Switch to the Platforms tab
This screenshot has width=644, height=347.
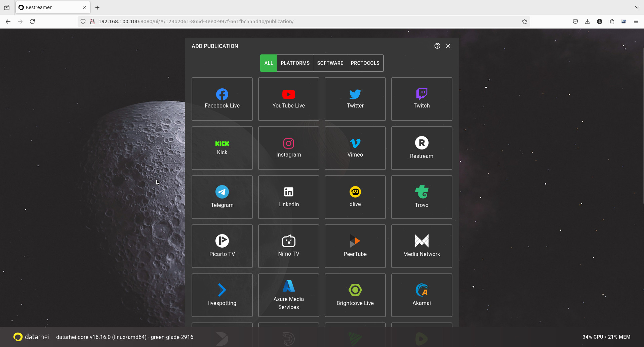point(295,63)
